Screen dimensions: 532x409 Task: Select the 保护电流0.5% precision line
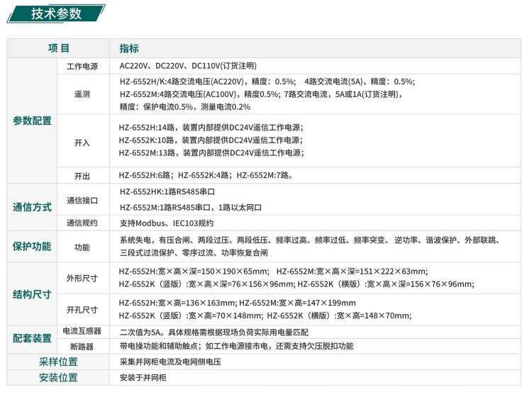(185, 107)
